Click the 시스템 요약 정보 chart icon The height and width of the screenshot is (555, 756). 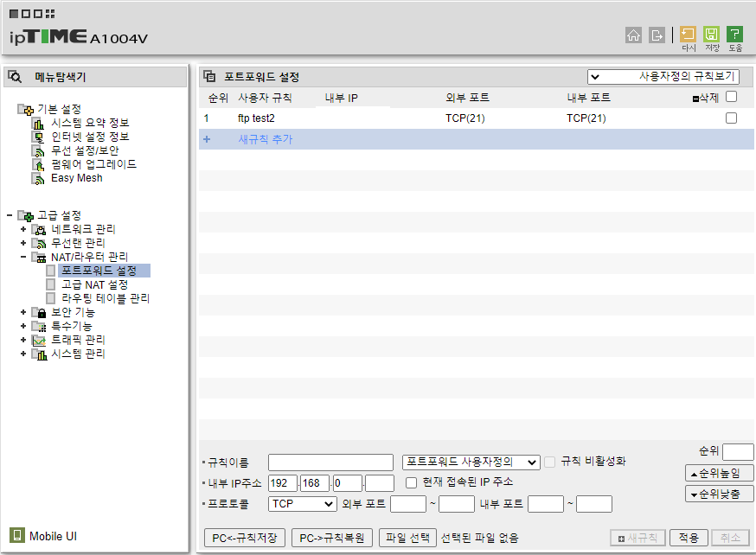coord(38,124)
